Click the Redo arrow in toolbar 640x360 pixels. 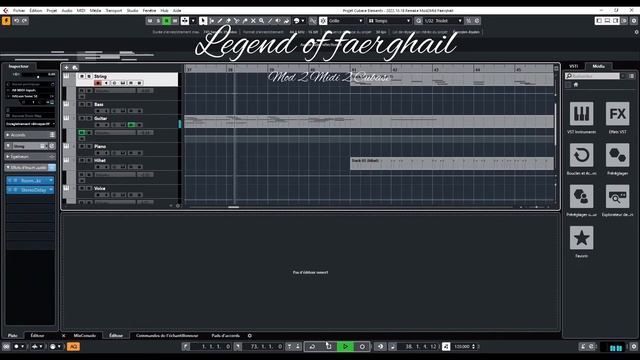(24, 20)
